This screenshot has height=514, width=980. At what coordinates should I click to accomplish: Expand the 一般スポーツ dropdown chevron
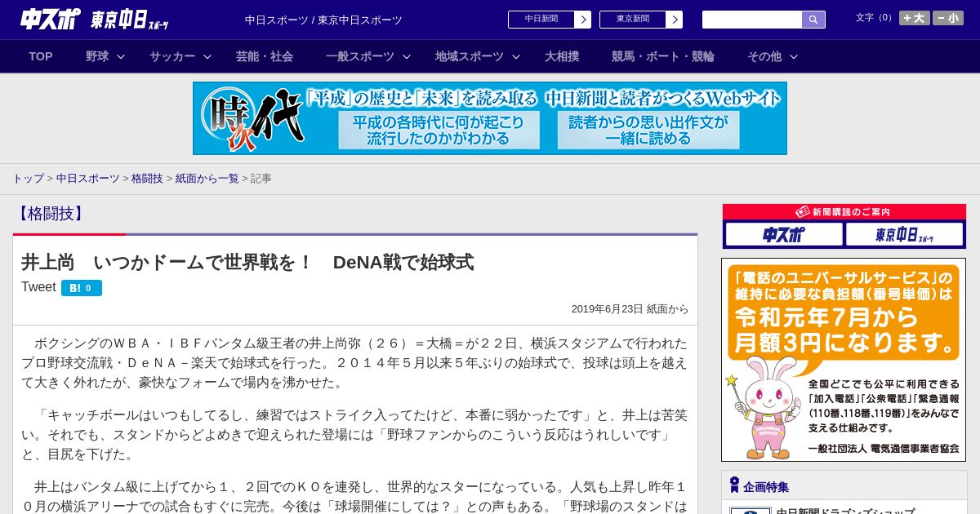tap(407, 56)
